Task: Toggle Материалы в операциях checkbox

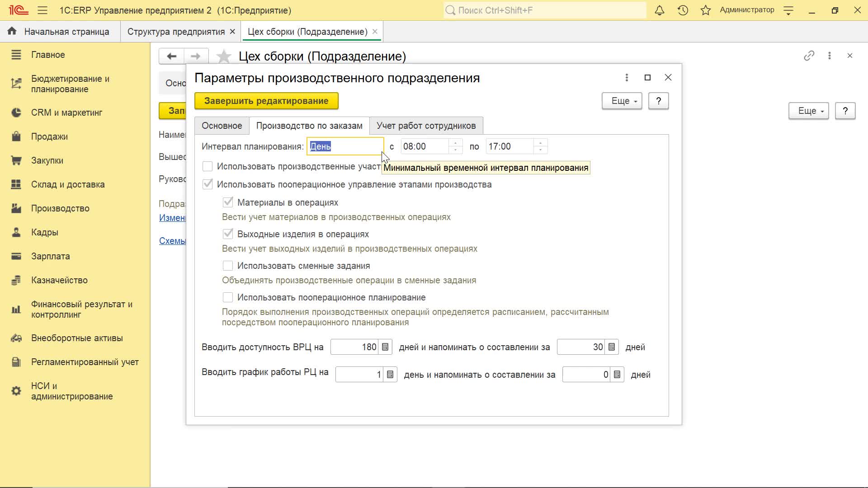Action: click(x=228, y=202)
